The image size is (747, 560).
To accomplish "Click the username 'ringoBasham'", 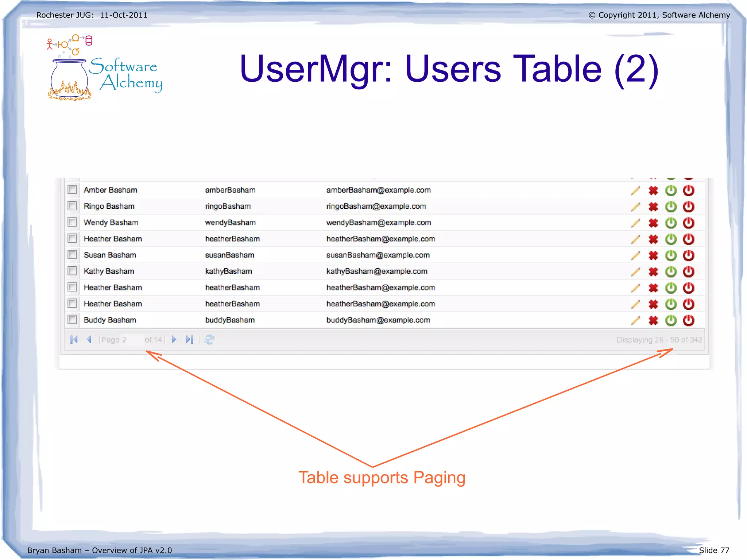I will click(x=228, y=206).
